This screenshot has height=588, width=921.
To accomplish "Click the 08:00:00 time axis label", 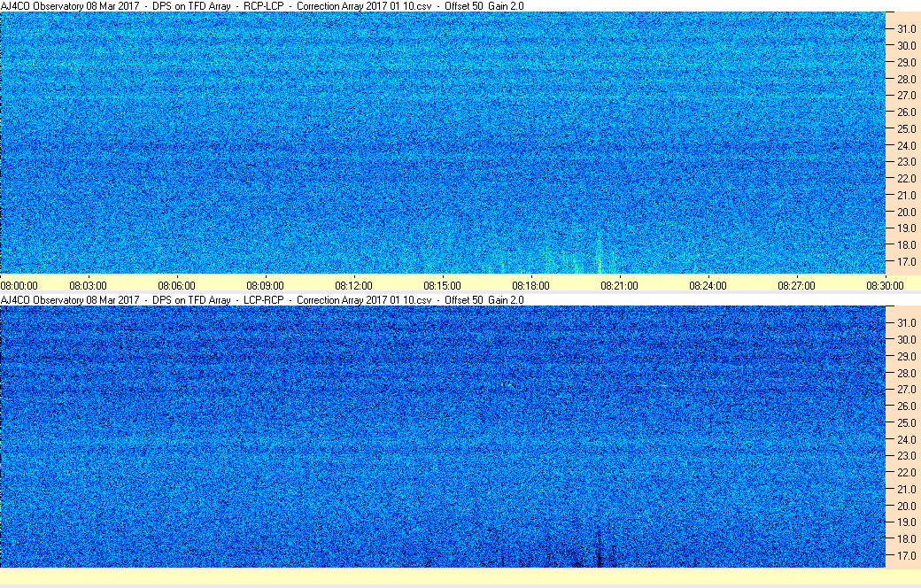I will point(19,286).
